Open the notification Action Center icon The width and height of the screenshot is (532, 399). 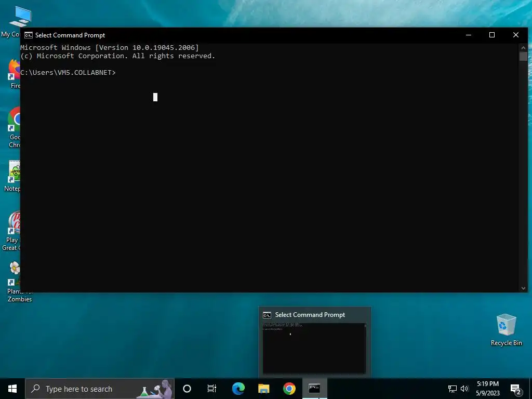pos(516,389)
